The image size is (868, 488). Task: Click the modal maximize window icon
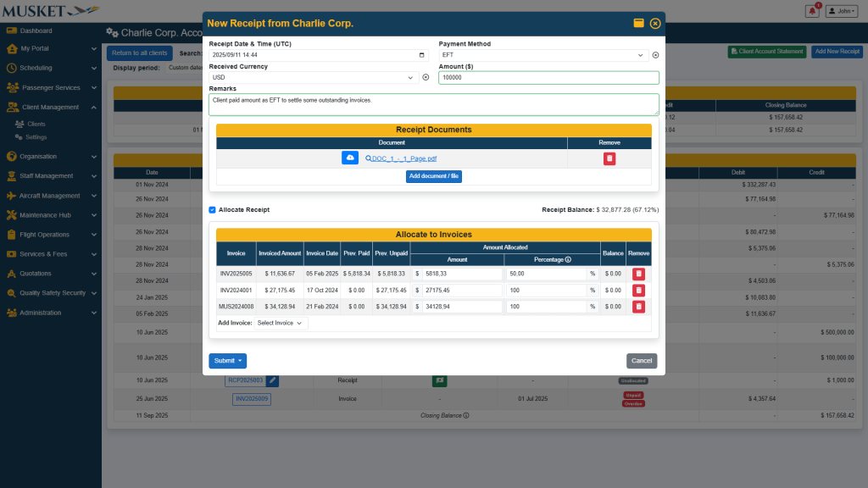click(x=638, y=24)
